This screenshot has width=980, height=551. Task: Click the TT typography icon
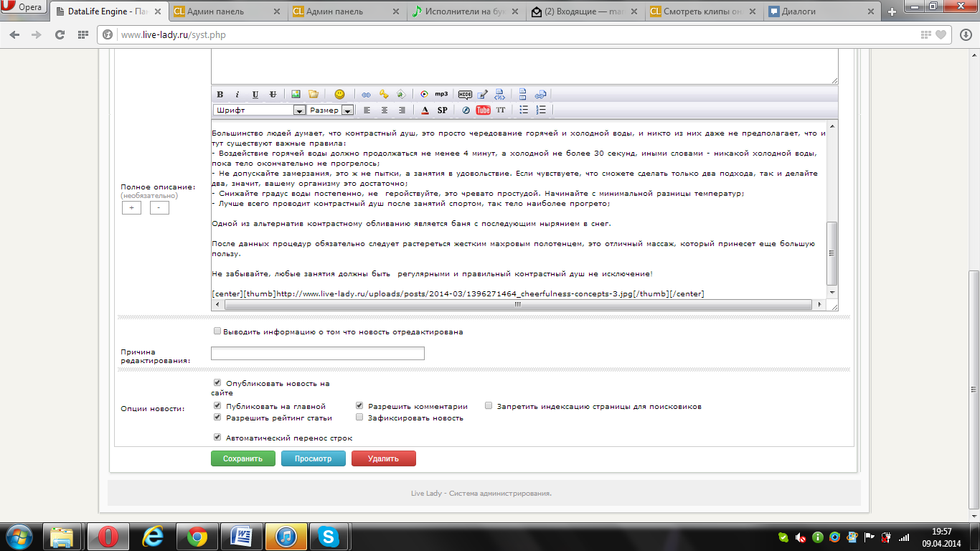point(501,110)
